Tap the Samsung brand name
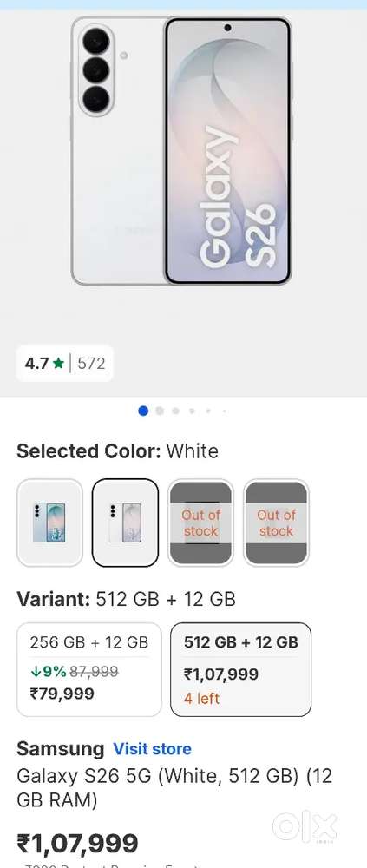367x868 pixels. click(x=61, y=749)
